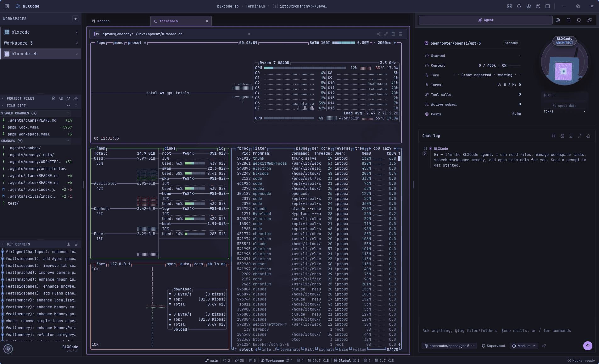Expand the chat log panel

click(579, 136)
